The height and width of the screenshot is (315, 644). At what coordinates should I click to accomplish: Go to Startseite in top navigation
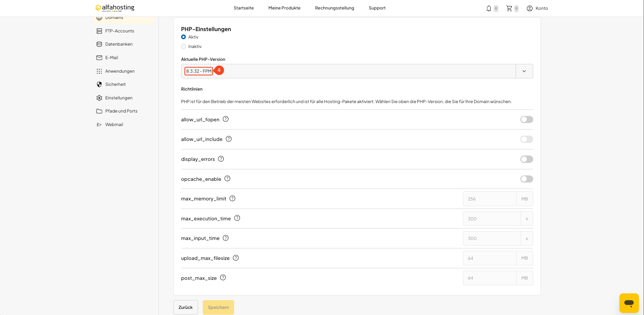tap(244, 8)
